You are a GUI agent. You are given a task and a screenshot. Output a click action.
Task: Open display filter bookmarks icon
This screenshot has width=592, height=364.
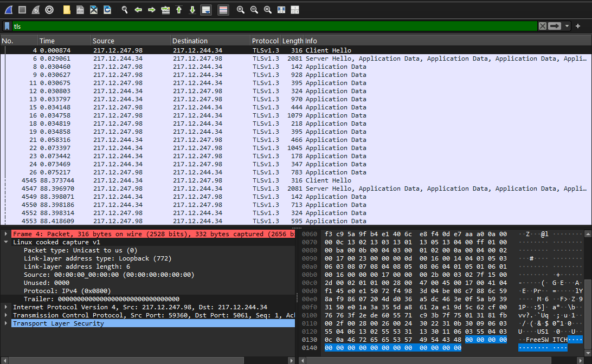coord(7,26)
